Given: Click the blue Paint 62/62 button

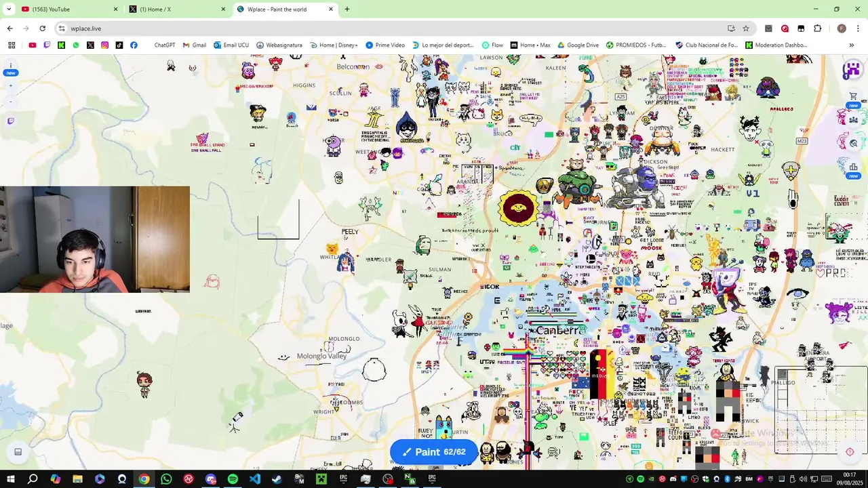Looking at the screenshot, I should [434, 452].
